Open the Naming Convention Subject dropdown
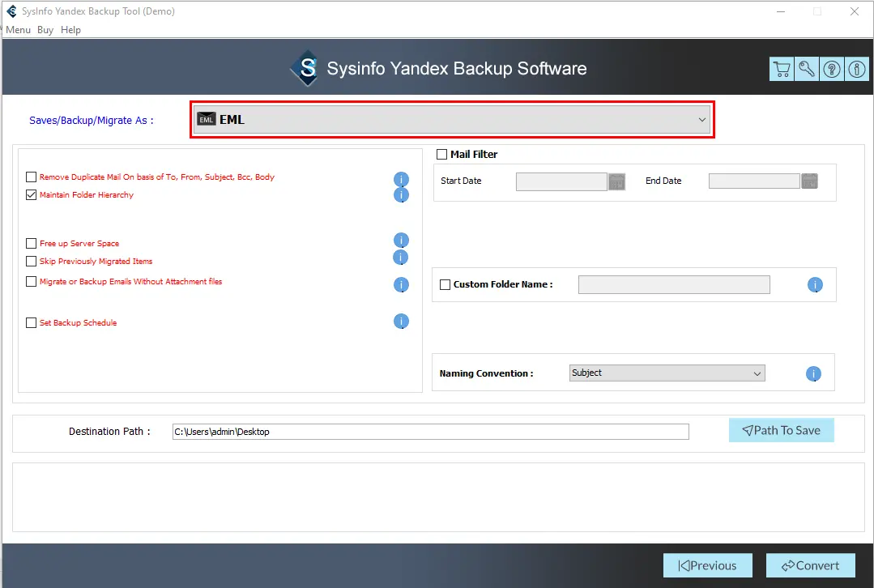874x588 pixels. [667, 373]
